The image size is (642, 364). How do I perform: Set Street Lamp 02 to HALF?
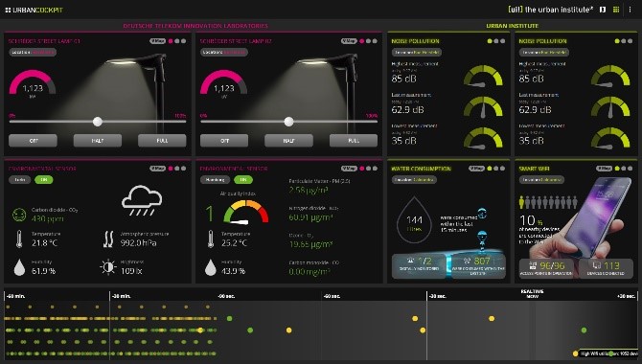click(x=288, y=141)
